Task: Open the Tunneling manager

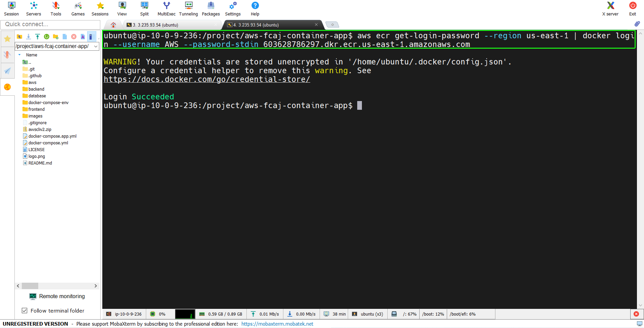Action: click(x=189, y=9)
